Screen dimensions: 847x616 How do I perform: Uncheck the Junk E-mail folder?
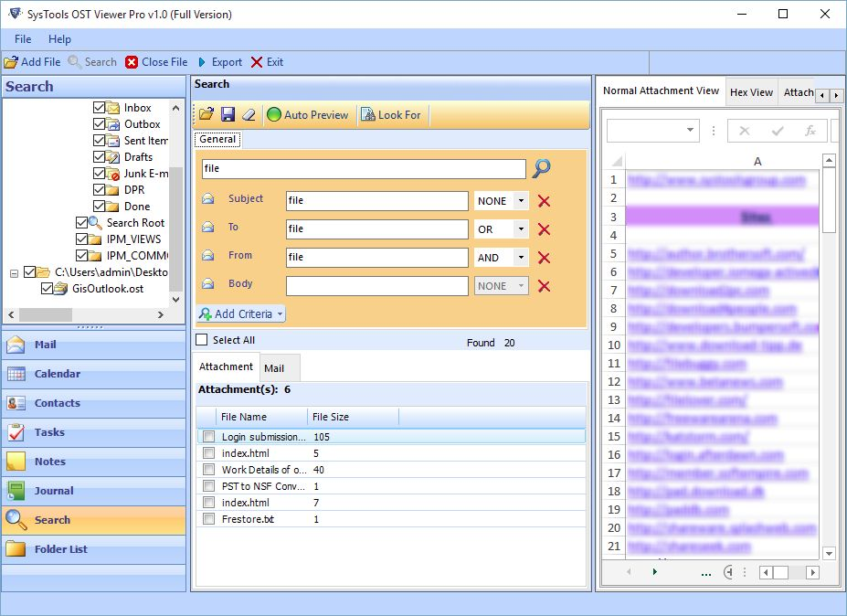100,173
